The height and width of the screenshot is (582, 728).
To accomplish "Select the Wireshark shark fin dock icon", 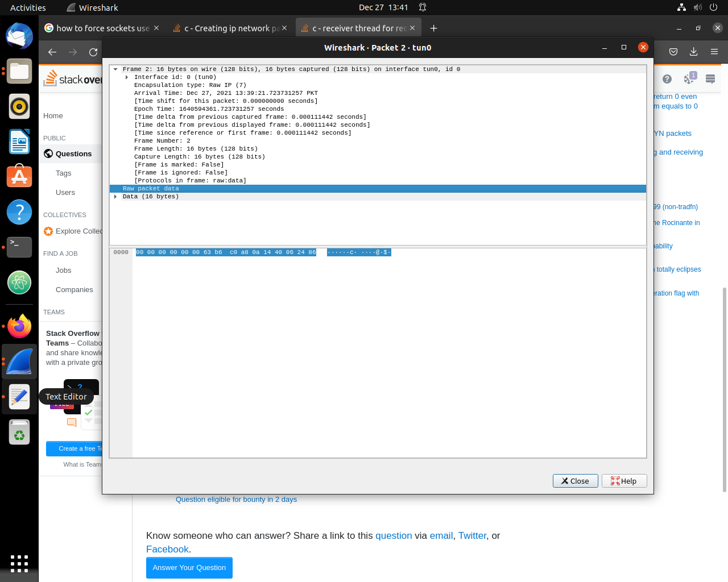I will point(19,361).
